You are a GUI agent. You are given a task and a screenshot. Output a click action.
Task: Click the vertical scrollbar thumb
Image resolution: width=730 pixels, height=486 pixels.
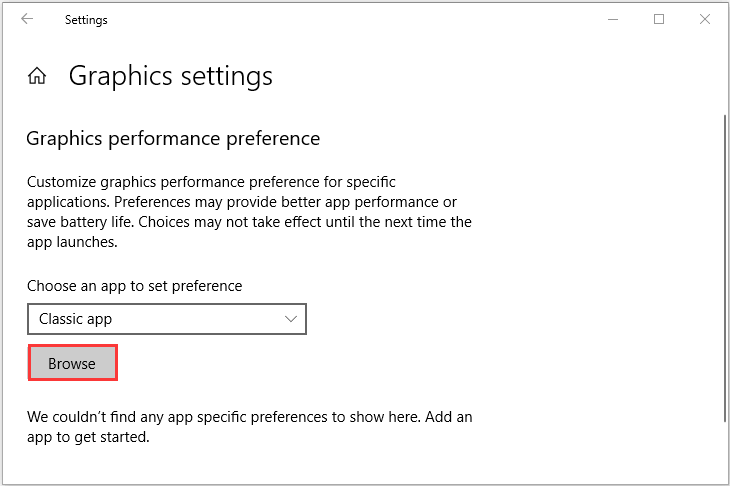[x=725, y=268]
